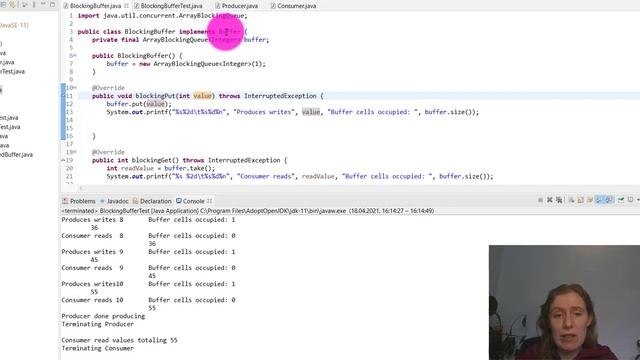Click the Terminate button in Console toolbar
640x360 pixels.
tap(540, 200)
